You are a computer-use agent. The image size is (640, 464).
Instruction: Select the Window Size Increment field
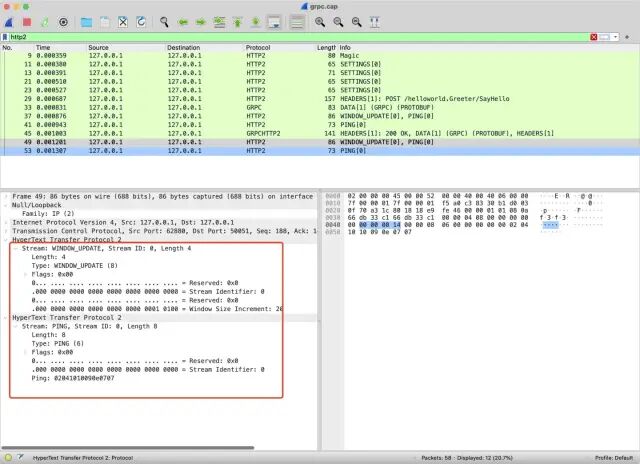coord(157,309)
